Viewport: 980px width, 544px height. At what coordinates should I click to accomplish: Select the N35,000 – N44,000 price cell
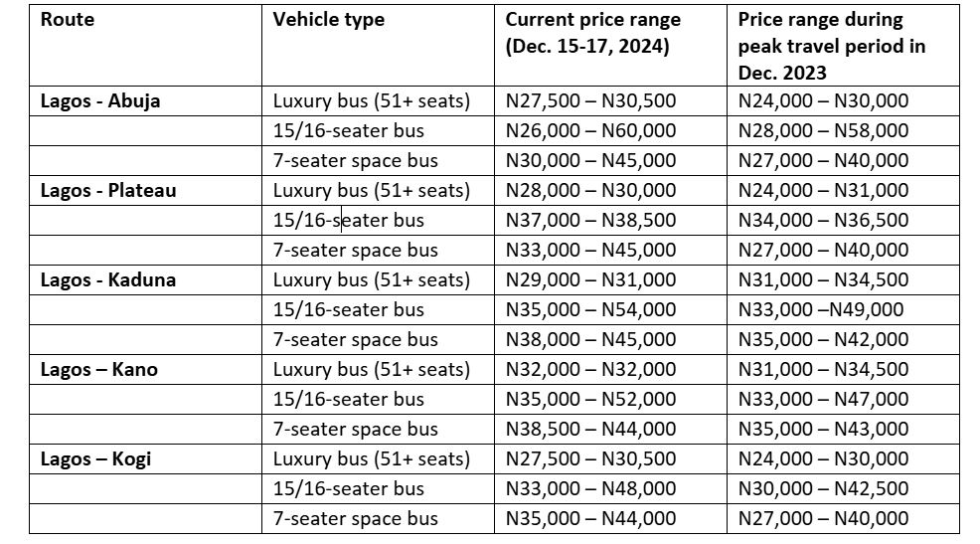(590, 518)
